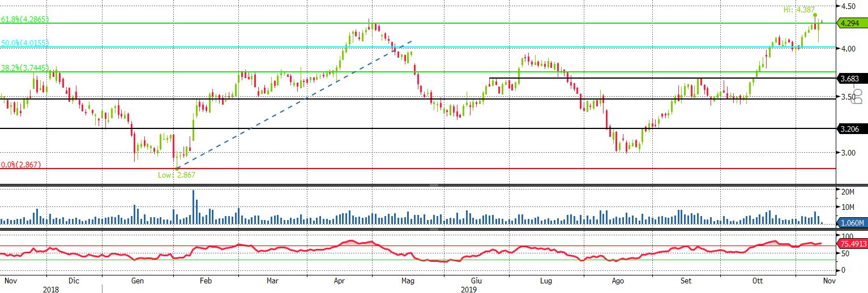Image resolution: width=868 pixels, height=293 pixels.
Task: Click the 61.8%(4.2865) Fibonacci label
Action: [x=25, y=19]
